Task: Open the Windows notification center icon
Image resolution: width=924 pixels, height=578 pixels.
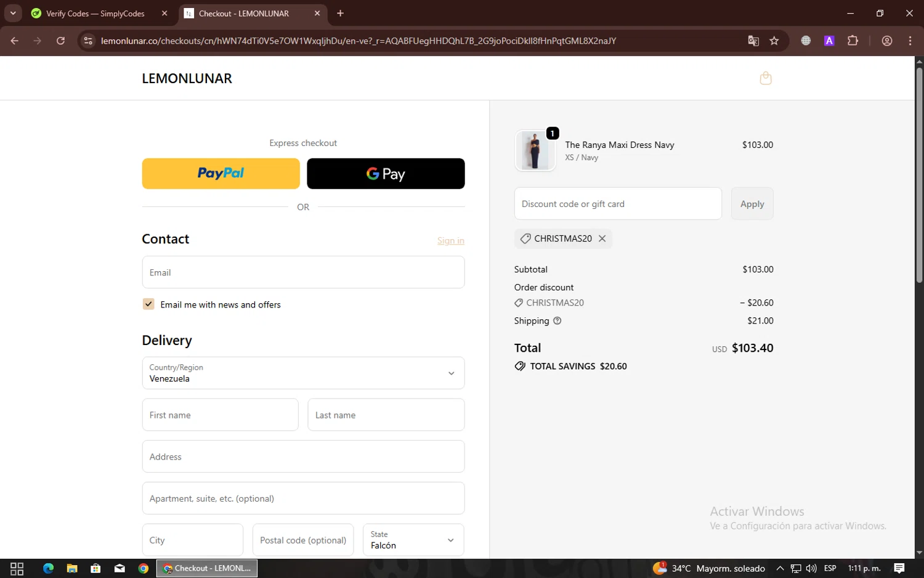Action: (899, 568)
